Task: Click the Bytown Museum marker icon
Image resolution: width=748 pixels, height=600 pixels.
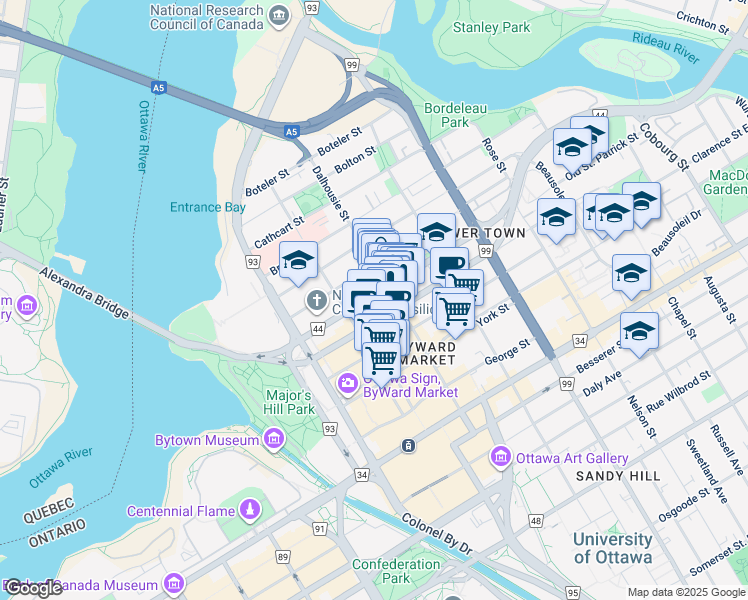Action: [274, 439]
